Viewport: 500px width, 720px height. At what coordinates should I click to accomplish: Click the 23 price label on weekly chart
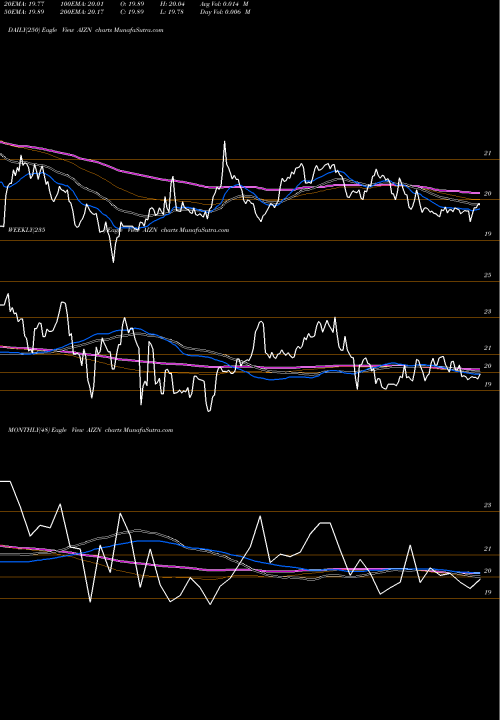click(488, 312)
